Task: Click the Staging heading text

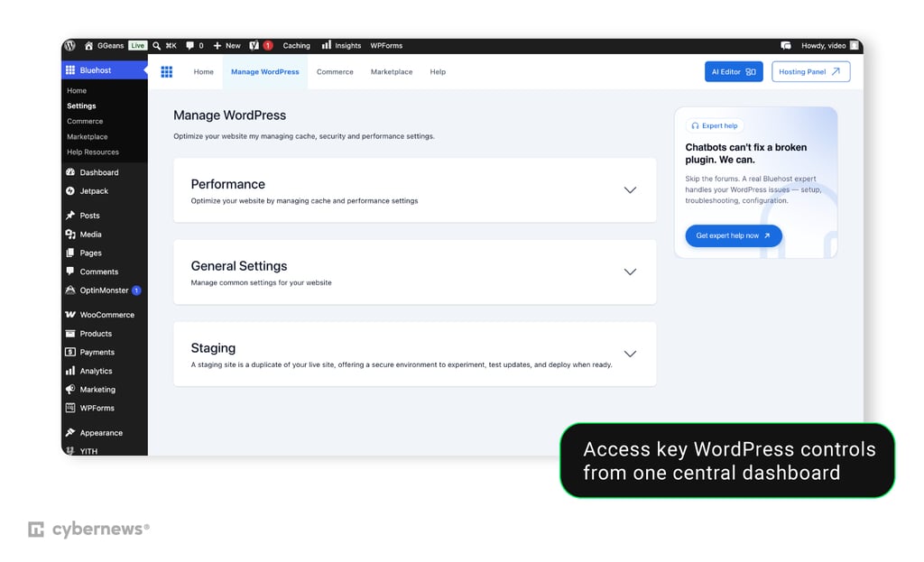Action: click(x=213, y=348)
